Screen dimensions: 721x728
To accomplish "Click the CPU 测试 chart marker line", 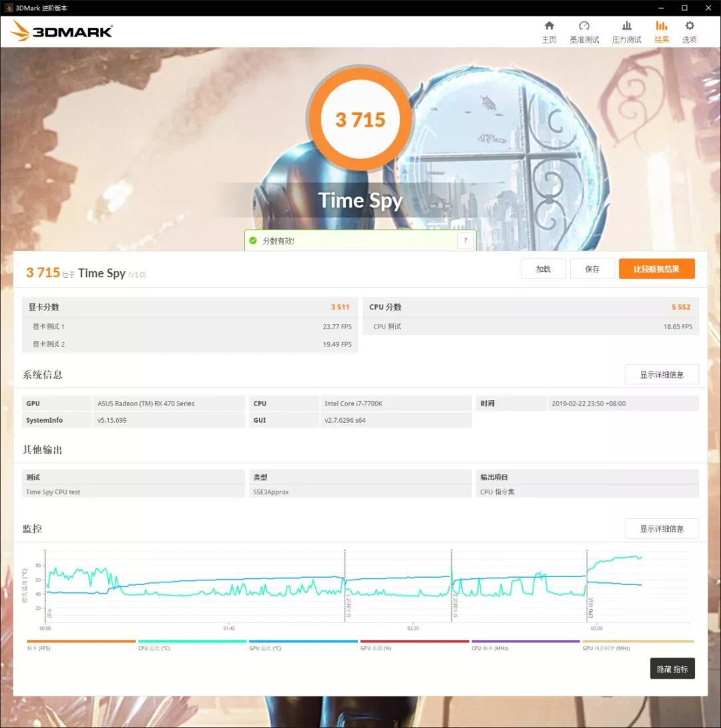I will 587,585.
